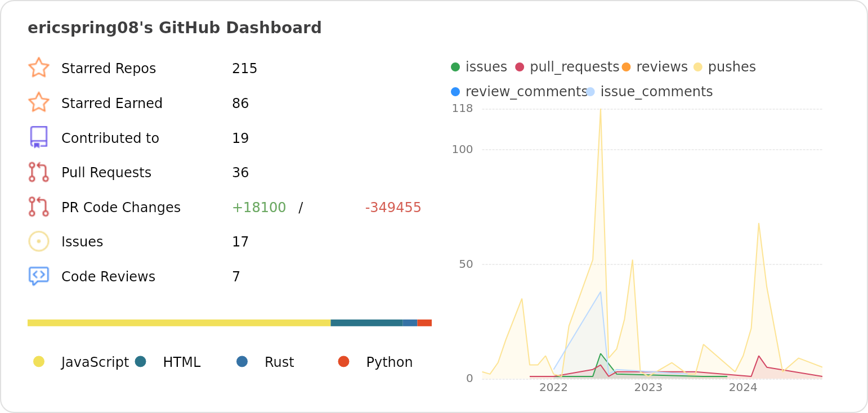Click the Starred Earned value 86
The width and height of the screenshot is (868, 413).
point(240,104)
